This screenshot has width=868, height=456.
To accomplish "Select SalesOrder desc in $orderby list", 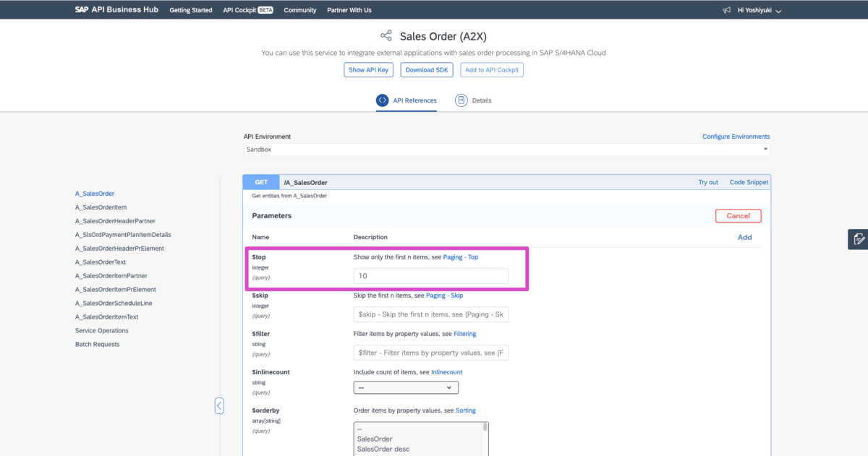I will (383, 449).
